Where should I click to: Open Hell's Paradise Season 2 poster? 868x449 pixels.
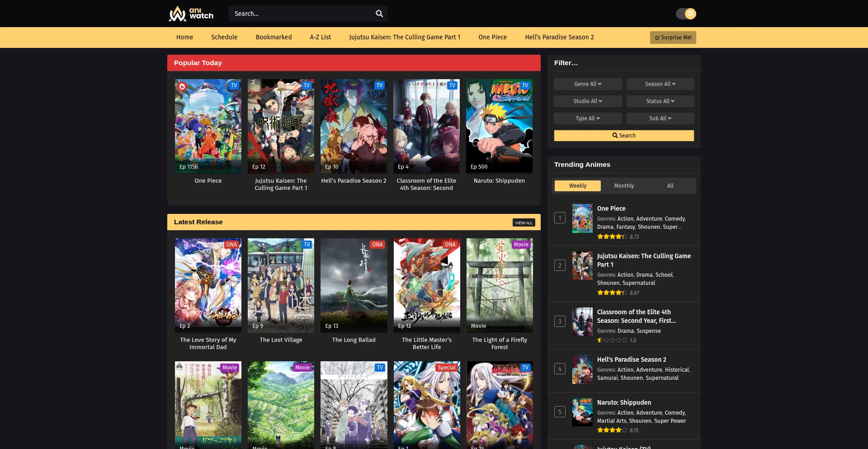click(354, 126)
